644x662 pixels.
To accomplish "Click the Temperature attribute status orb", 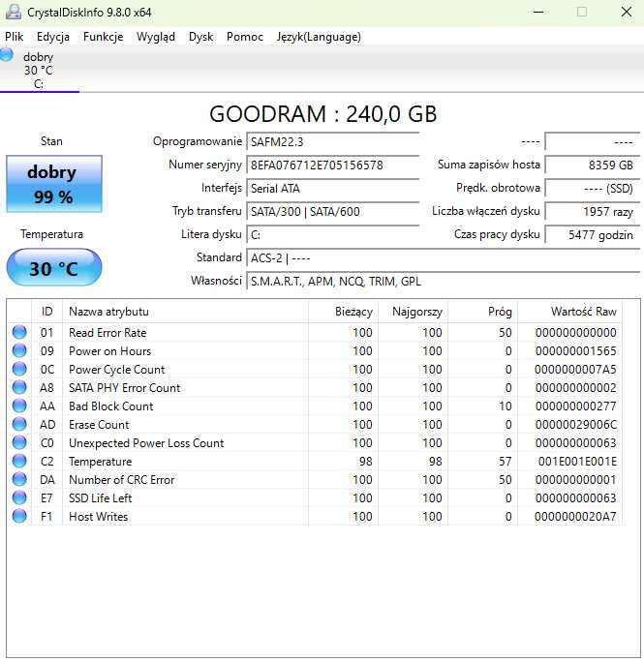I will pyautogui.click(x=19, y=461).
